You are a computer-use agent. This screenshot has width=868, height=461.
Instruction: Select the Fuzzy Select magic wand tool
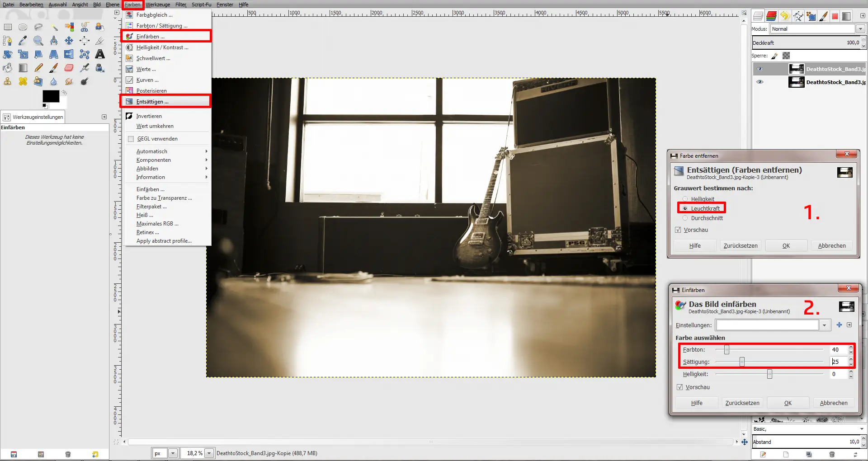(x=54, y=27)
